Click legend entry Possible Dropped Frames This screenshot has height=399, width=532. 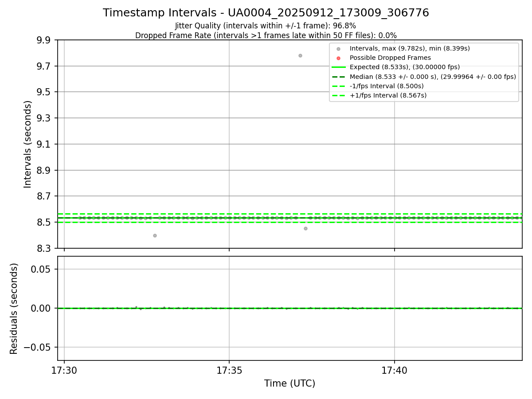390,58
